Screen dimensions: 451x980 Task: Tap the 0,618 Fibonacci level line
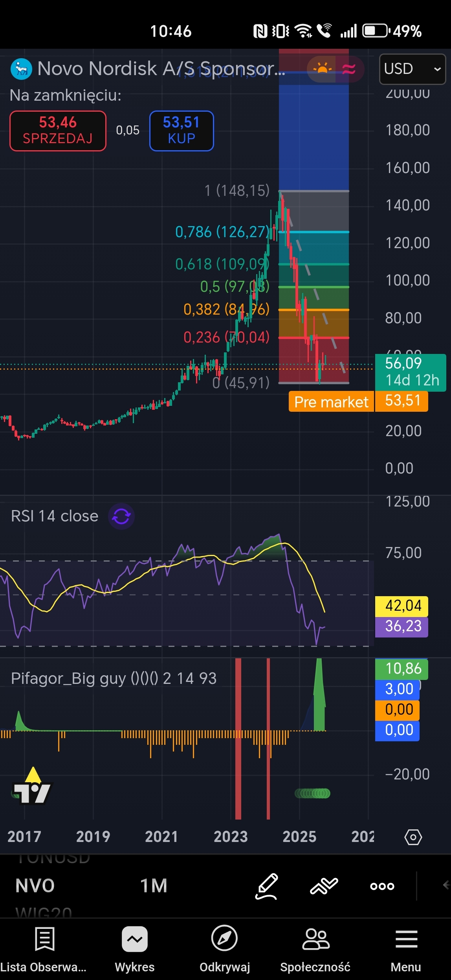click(x=313, y=264)
